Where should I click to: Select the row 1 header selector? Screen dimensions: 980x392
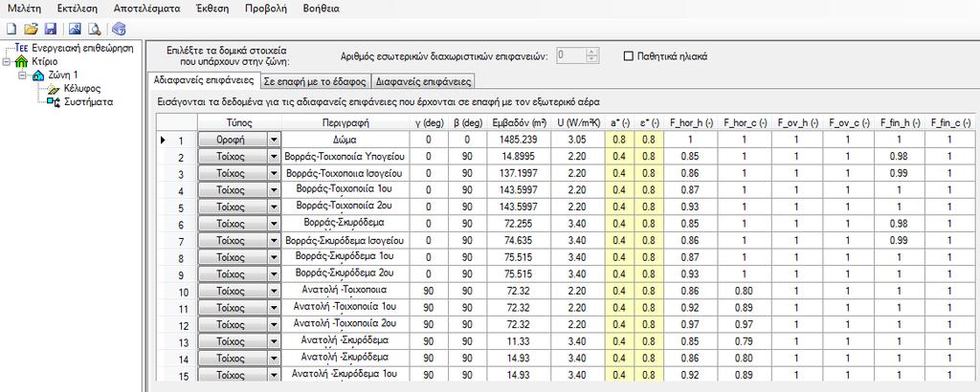176,141
